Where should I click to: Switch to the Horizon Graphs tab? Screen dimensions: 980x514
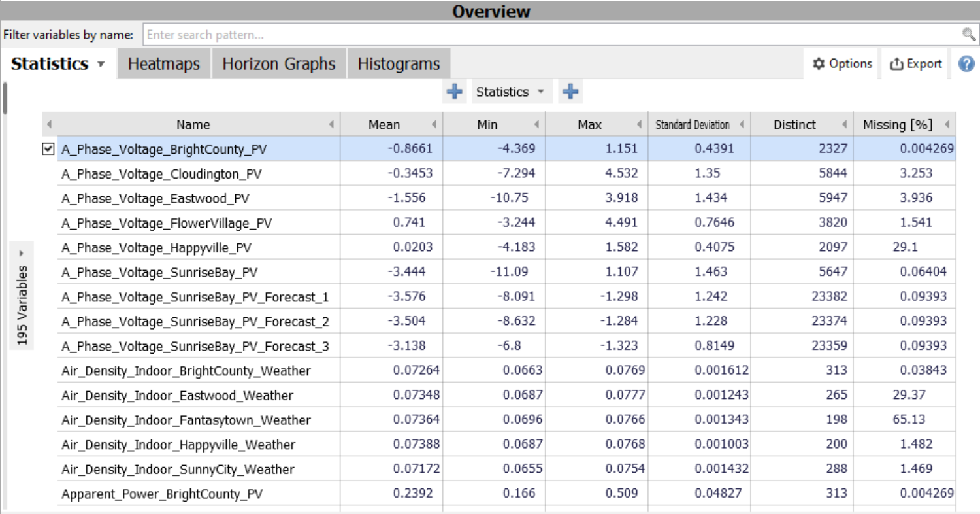point(279,64)
